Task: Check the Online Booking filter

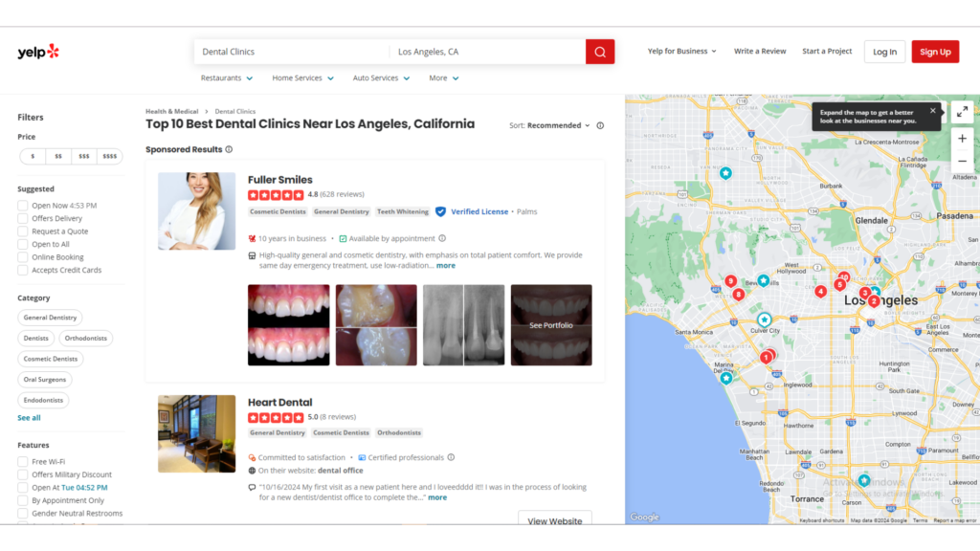Action: tap(23, 257)
